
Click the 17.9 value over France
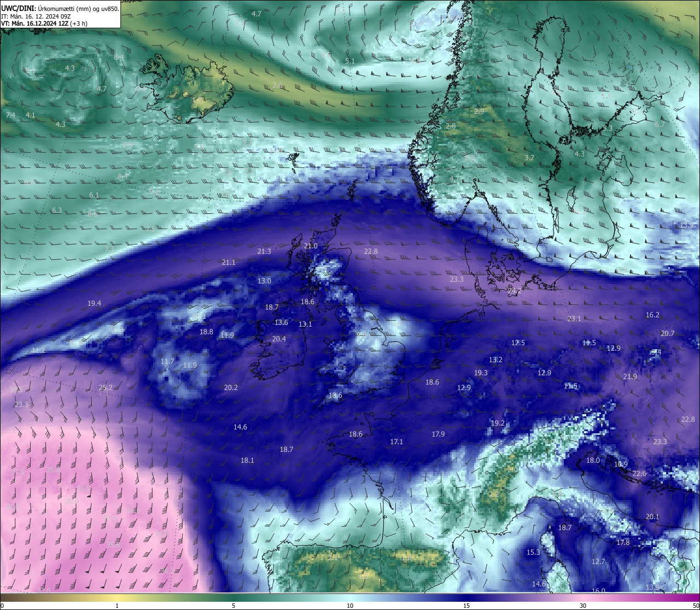pos(438,434)
